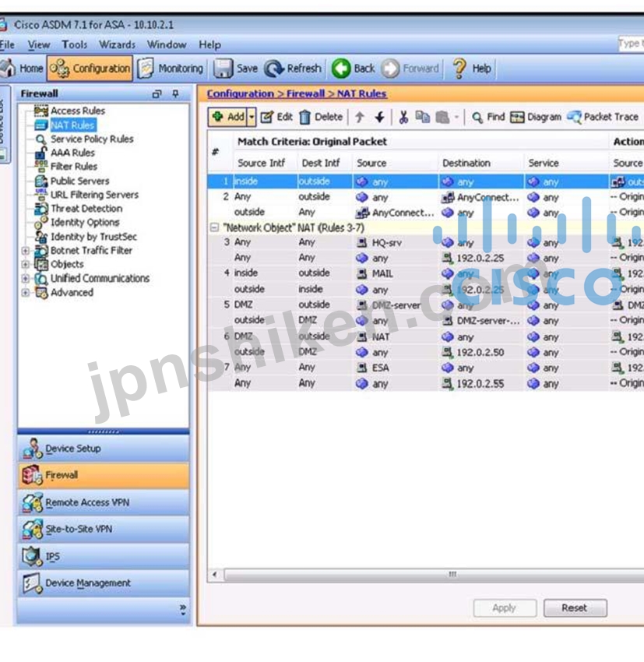644x662 pixels.
Task: Open the Wizards menu
Action: point(117,44)
